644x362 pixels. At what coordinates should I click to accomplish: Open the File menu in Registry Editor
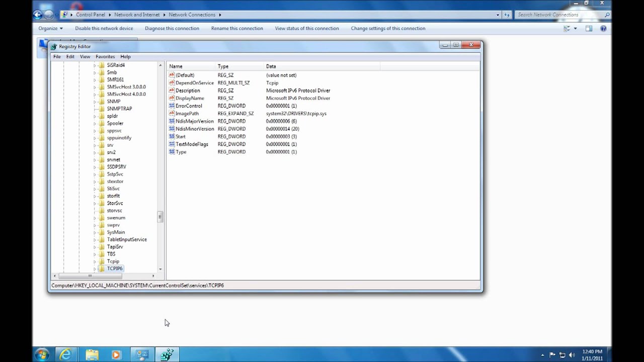pyautogui.click(x=57, y=57)
